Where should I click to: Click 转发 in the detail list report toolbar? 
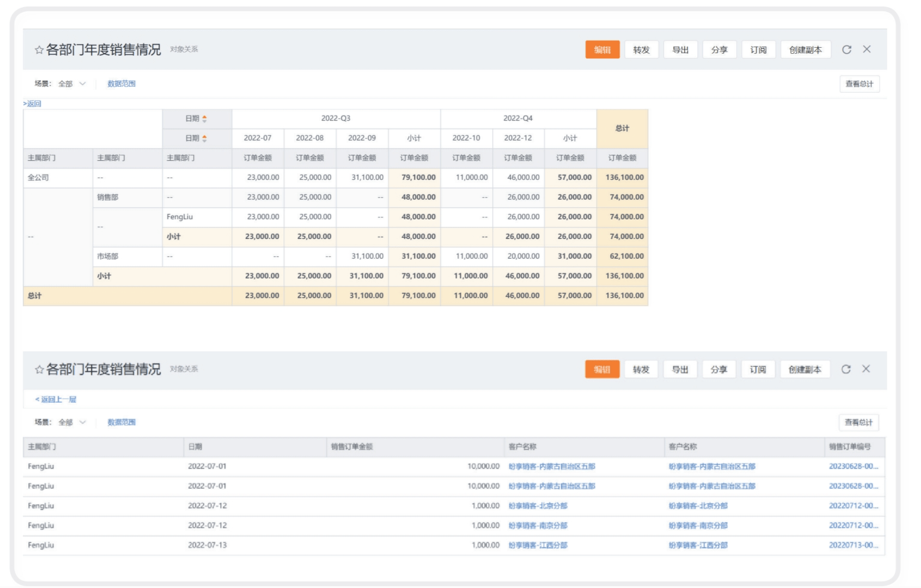pos(641,369)
